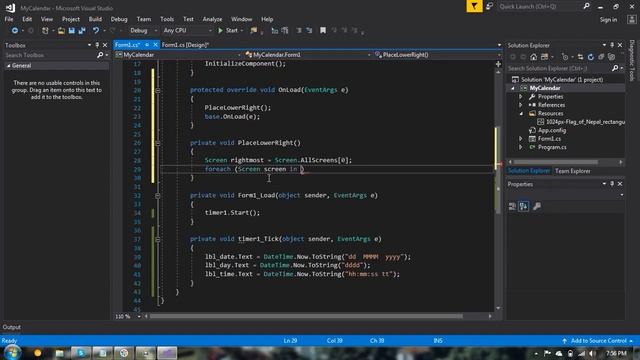Click the Increase line indent icon
This screenshot has height=360, width=640.
(x=309, y=31)
